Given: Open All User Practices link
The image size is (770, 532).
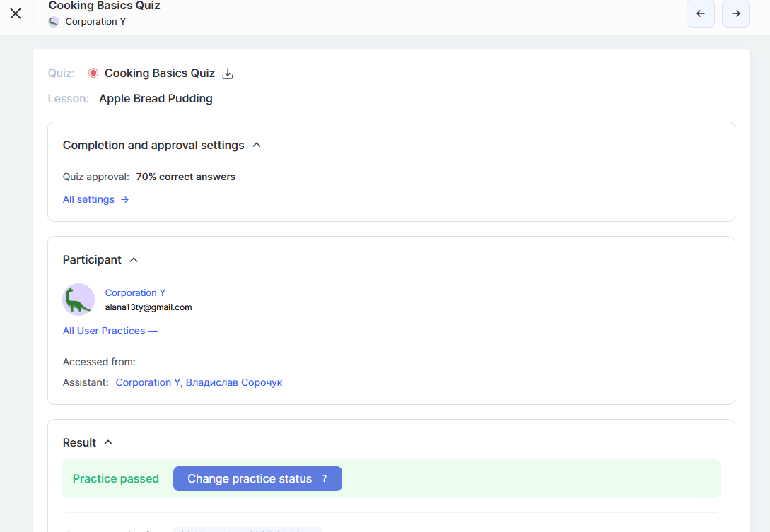Looking at the screenshot, I should click(110, 331).
